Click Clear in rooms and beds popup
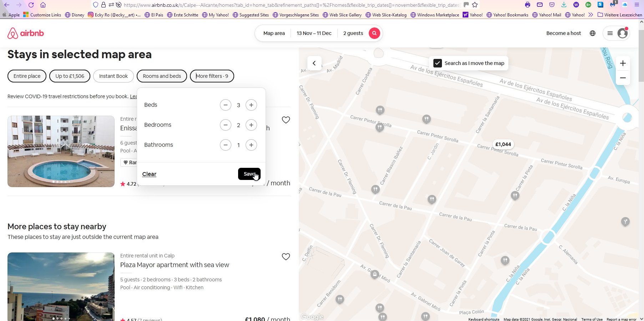 tap(149, 174)
